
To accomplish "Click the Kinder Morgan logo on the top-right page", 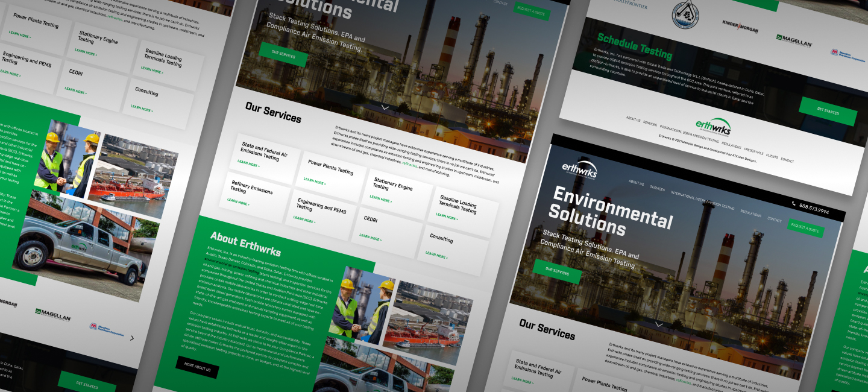I will pyautogui.click(x=740, y=26).
